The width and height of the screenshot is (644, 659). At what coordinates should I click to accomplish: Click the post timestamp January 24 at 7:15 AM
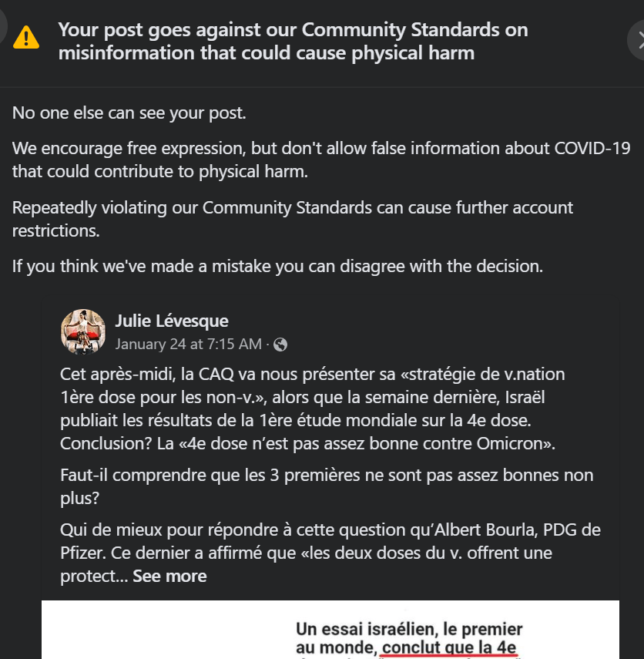click(189, 344)
